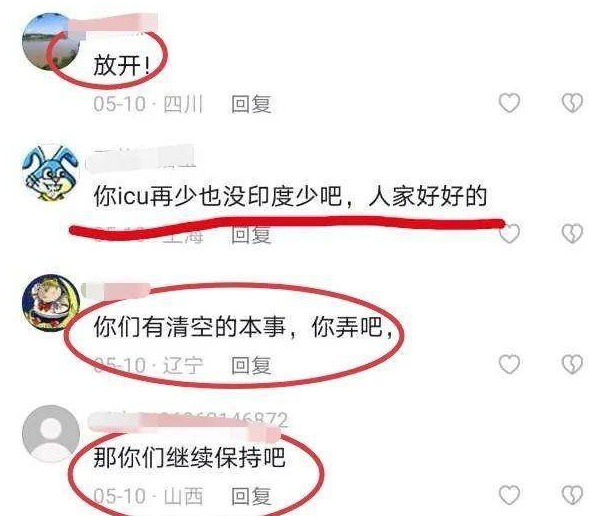Viewport: 589px width, 516px height.
Task: Open the blue rabbit avatar profile
Action: click(51, 172)
